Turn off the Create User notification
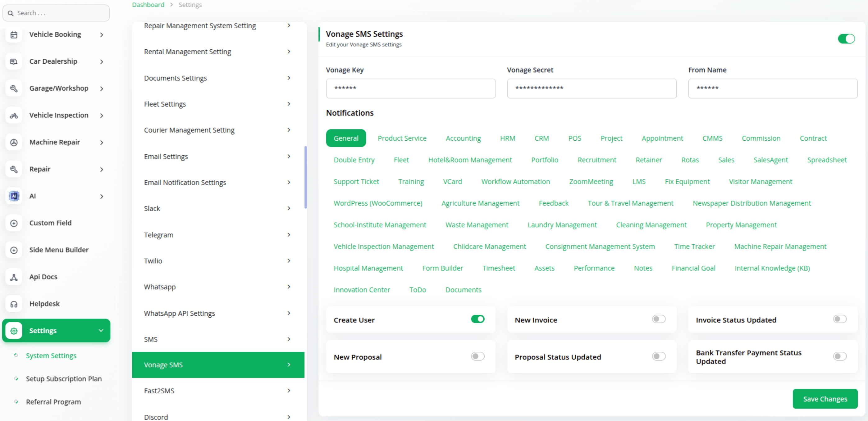This screenshot has height=421, width=868. [477, 319]
